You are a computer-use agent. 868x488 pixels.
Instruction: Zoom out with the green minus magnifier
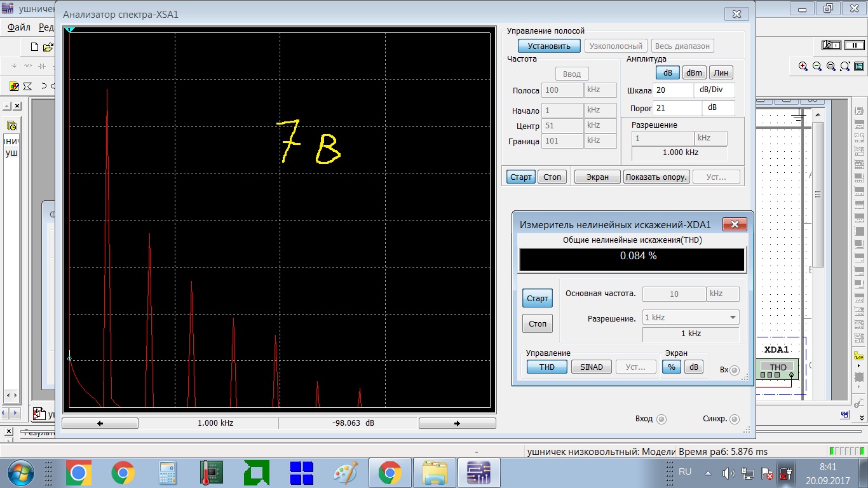pos(817,66)
